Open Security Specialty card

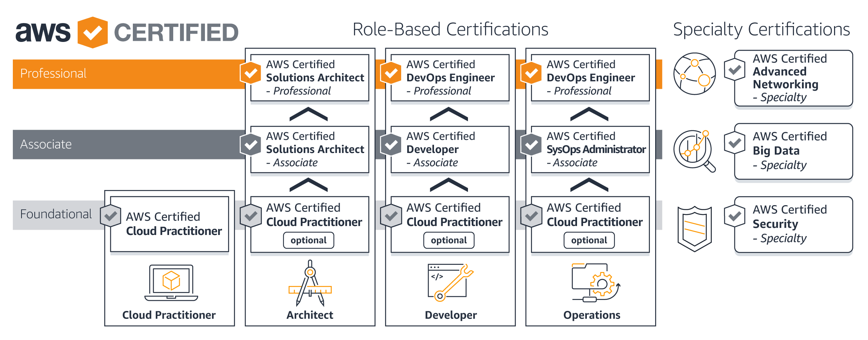click(x=793, y=224)
